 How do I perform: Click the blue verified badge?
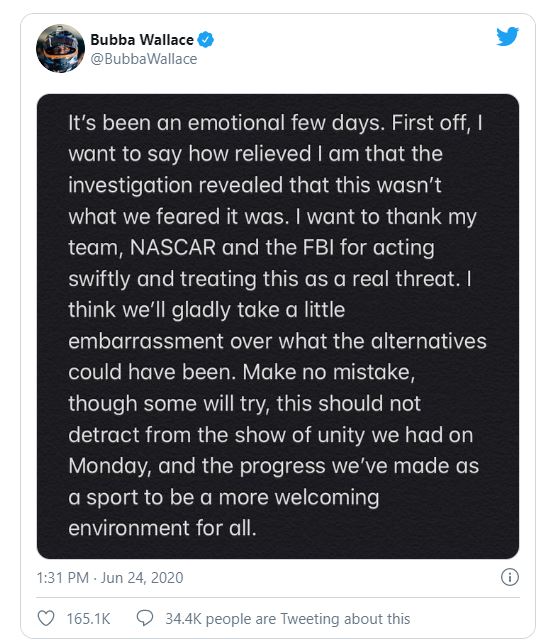pyautogui.click(x=205, y=40)
